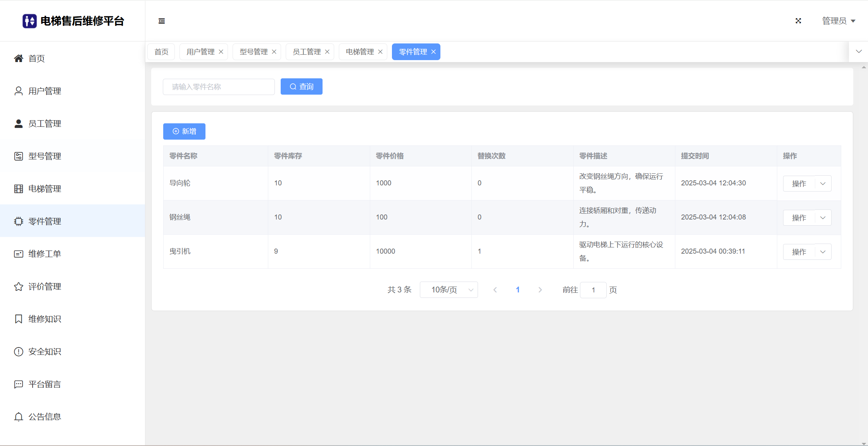Open the 零件管理 sidebar chip icon
868x446 pixels.
point(19,221)
